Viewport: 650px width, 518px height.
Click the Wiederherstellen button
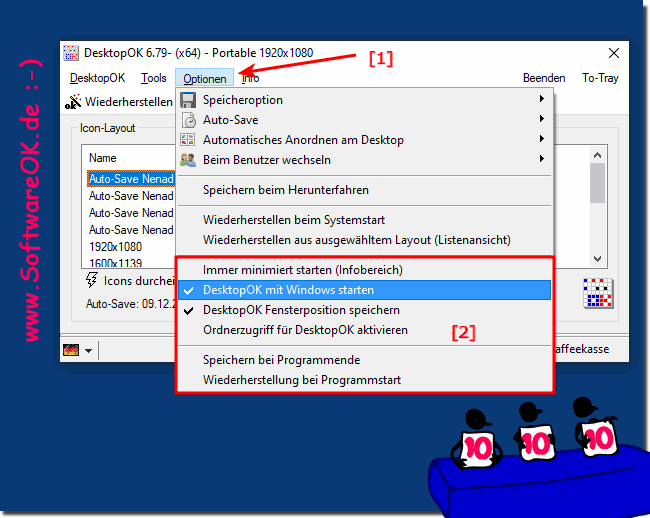point(119,102)
